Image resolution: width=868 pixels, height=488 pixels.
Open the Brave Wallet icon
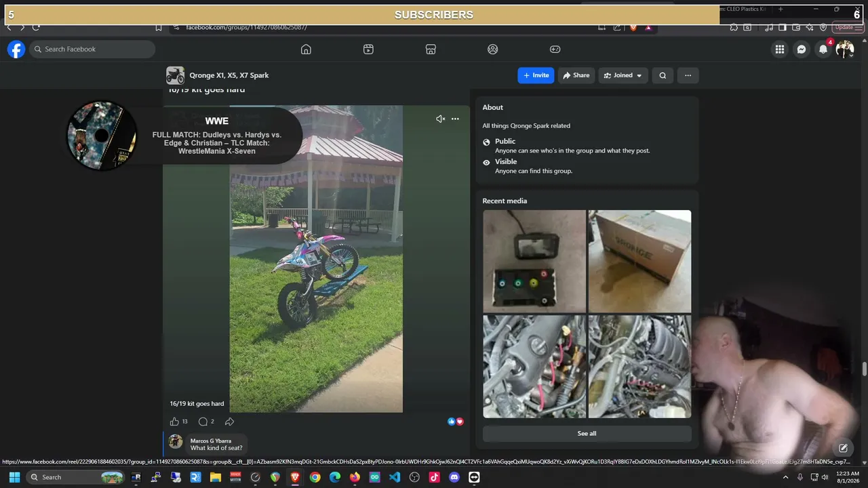[795, 27]
